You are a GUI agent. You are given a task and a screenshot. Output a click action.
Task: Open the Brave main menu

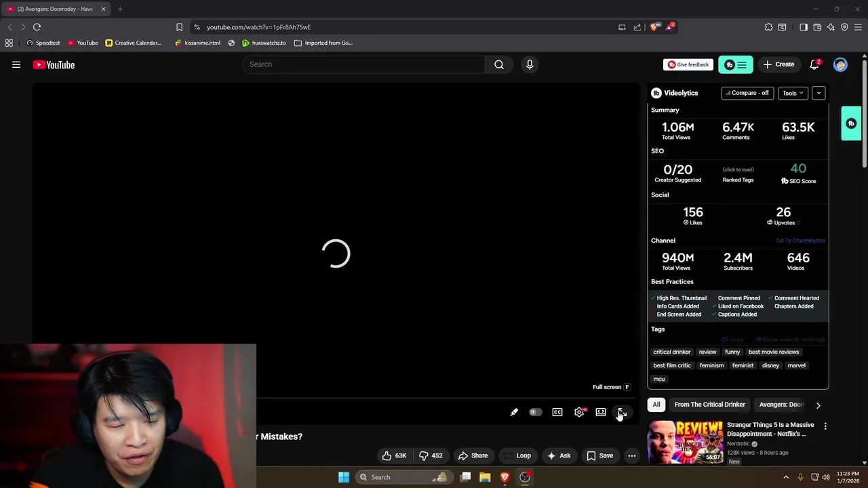pyautogui.click(x=858, y=27)
